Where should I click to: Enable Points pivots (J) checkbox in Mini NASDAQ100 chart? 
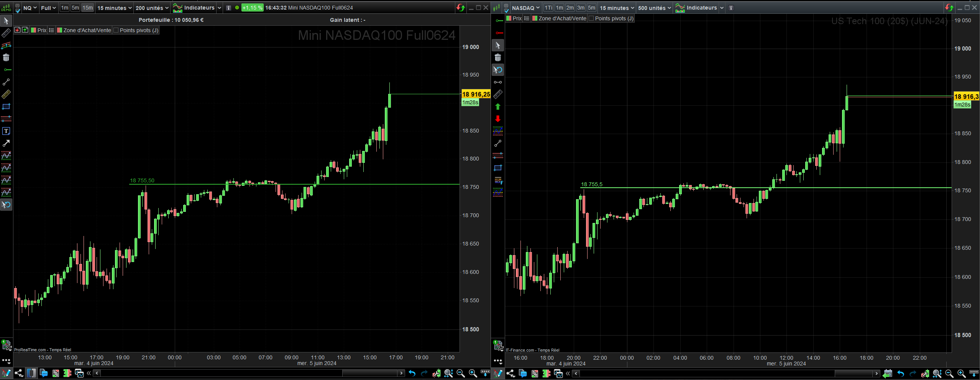point(116,30)
